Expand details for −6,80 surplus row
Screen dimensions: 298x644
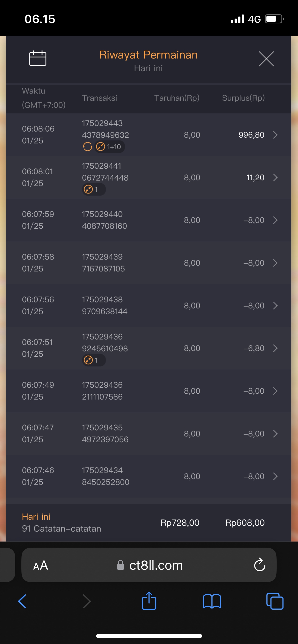click(275, 348)
